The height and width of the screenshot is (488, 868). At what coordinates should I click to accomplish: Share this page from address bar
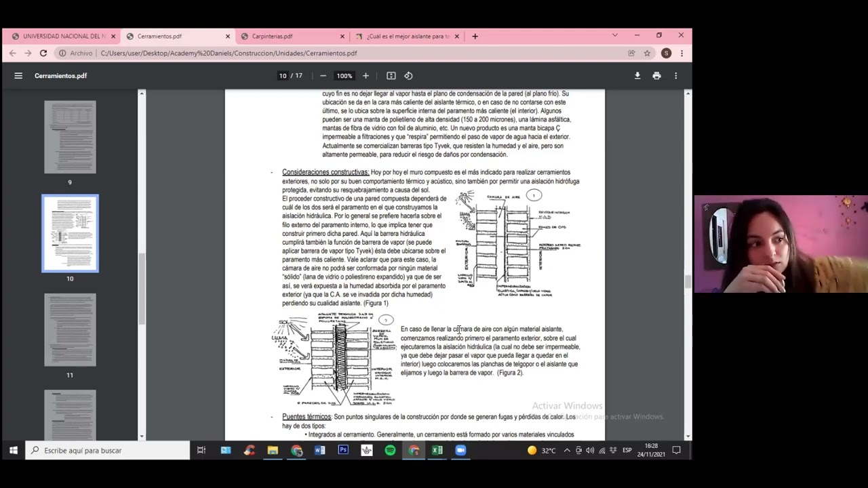(x=631, y=53)
